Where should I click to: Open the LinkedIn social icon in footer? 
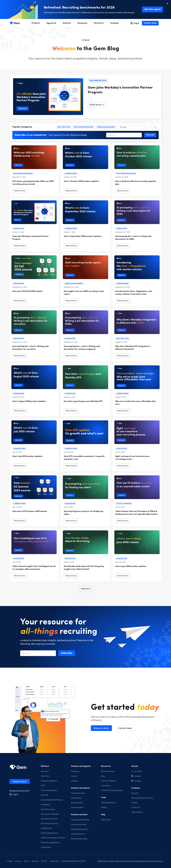132,776
